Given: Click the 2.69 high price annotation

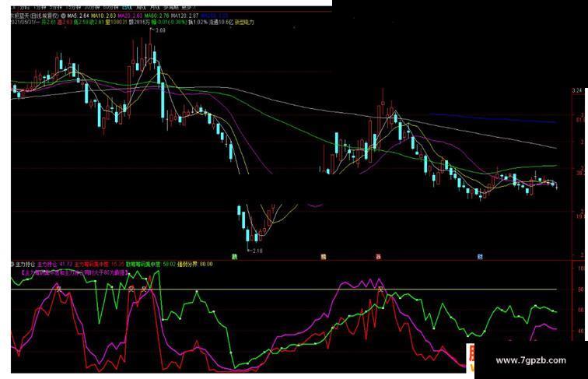Looking at the screenshot, I should (x=160, y=30).
